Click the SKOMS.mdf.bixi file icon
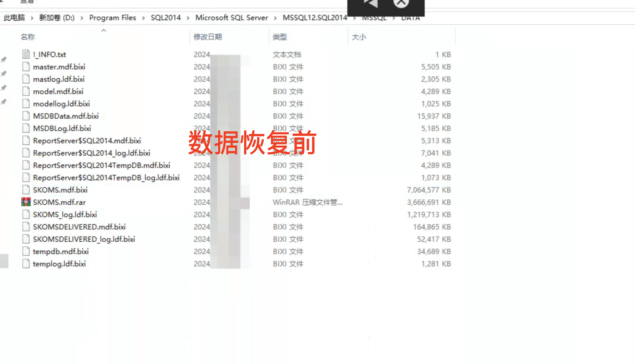 [26, 190]
